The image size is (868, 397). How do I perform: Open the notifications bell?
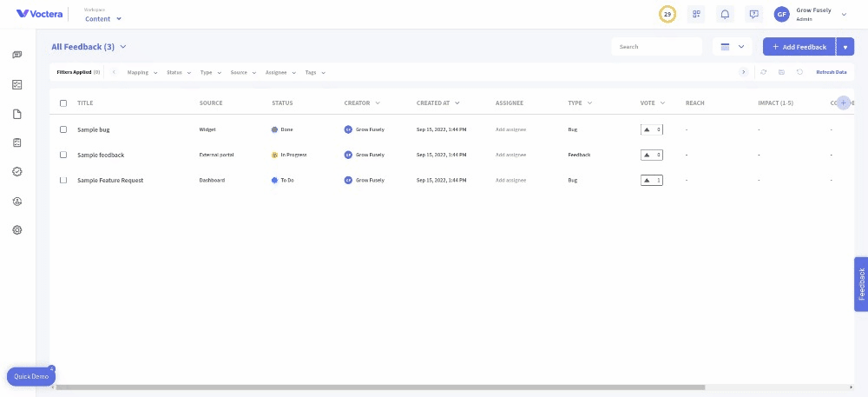[x=725, y=15]
